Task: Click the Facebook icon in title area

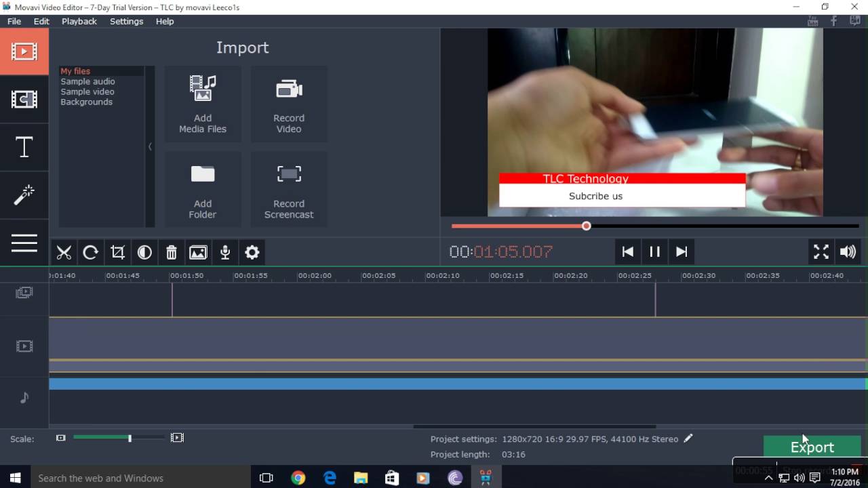Action: click(x=833, y=21)
